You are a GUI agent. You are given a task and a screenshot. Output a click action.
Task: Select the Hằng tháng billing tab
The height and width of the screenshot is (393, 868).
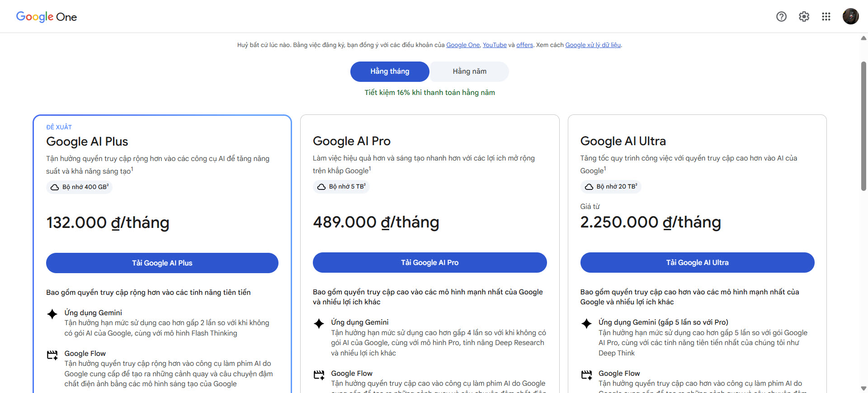pos(390,71)
